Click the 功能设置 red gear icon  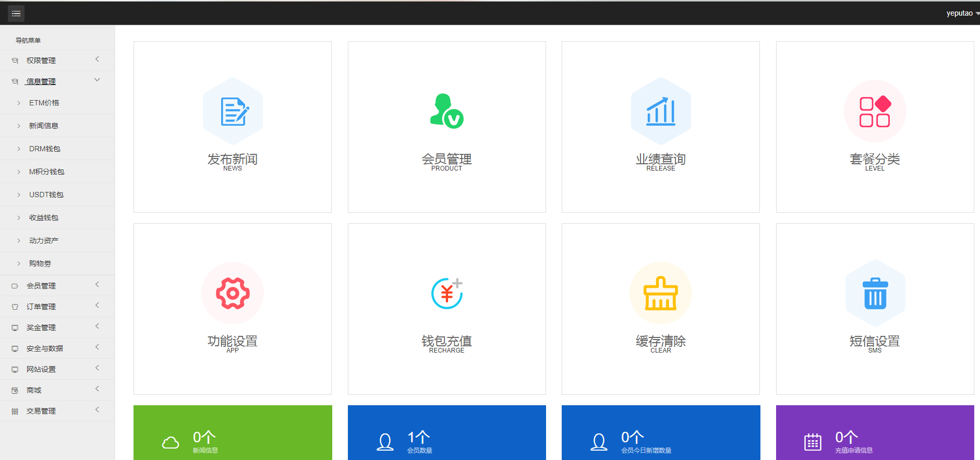(x=233, y=293)
